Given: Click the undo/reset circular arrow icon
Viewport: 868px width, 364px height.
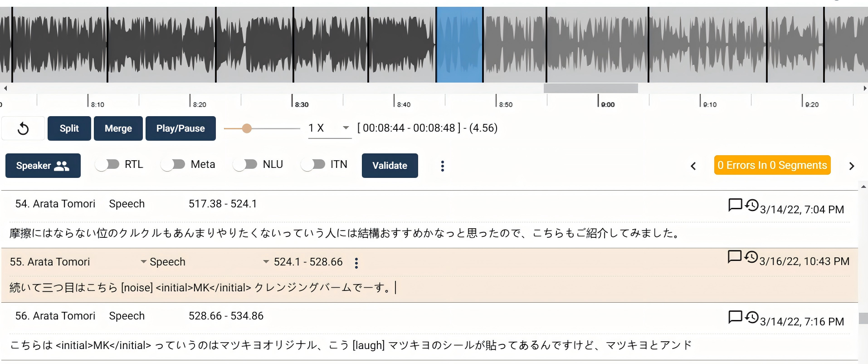Looking at the screenshot, I should 23,129.
